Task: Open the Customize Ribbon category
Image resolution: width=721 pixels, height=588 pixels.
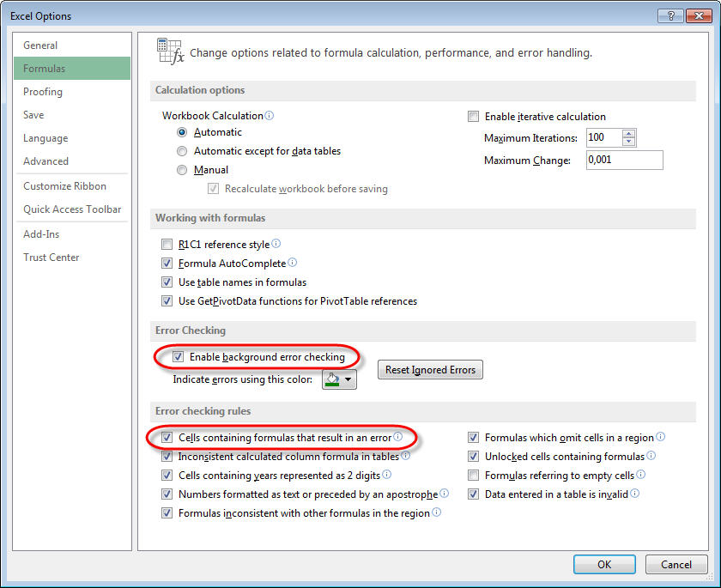Action: click(72, 185)
